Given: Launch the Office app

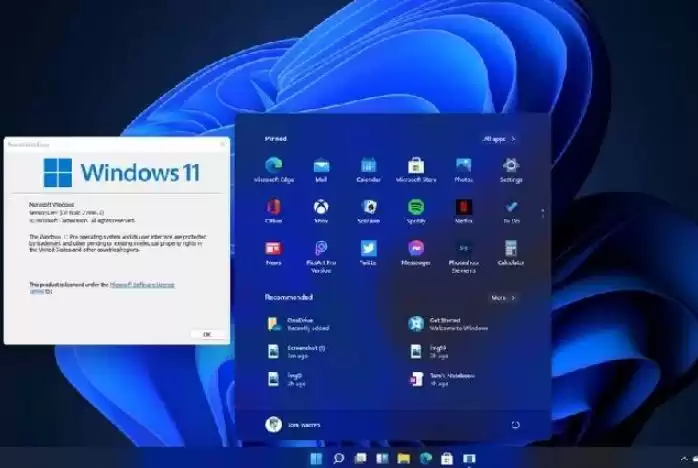Looking at the screenshot, I should click(273, 211).
